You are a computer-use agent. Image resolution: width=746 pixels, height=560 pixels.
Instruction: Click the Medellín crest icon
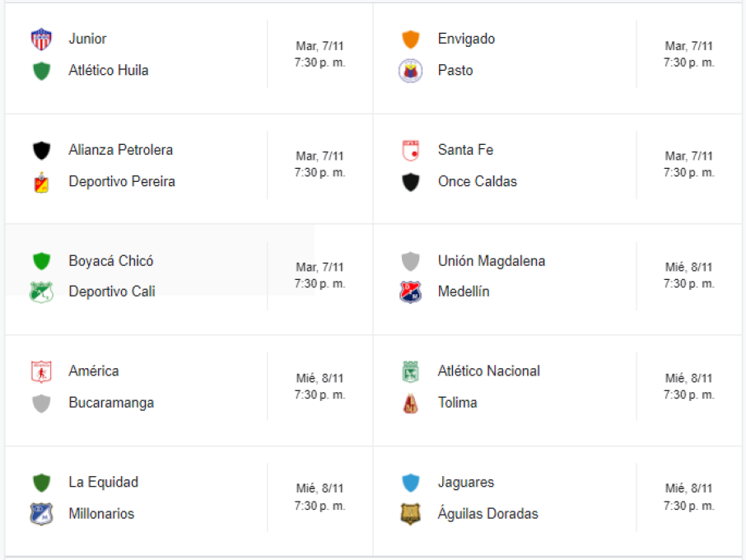click(x=410, y=292)
